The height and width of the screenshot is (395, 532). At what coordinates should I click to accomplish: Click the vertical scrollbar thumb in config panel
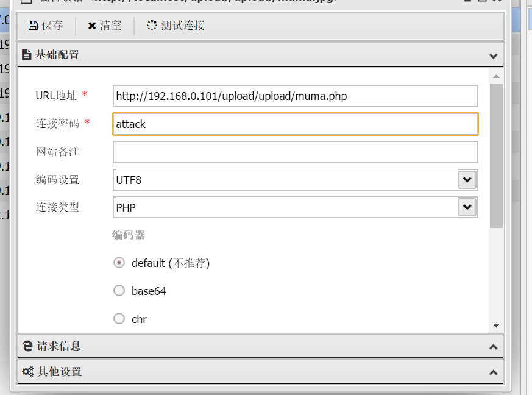[496, 155]
